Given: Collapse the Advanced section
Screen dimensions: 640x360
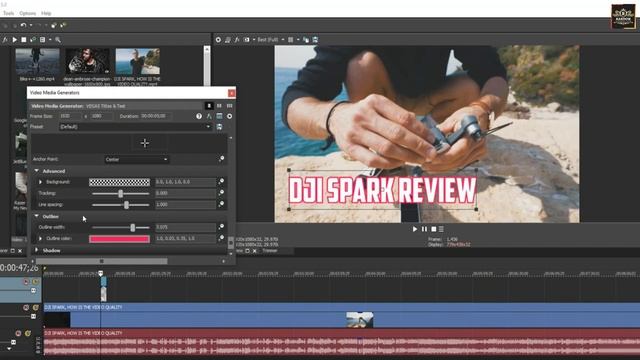Looking at the screenshot, I should tap(36, 171).
